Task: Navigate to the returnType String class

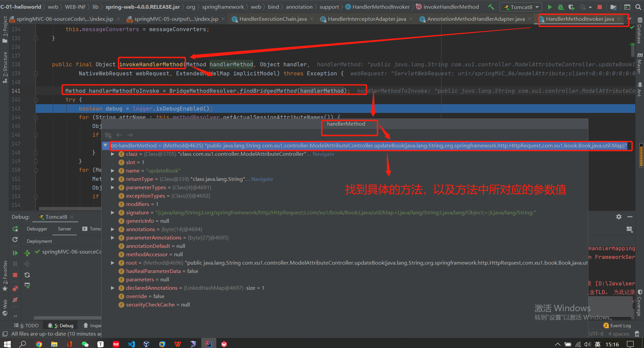Action: click(262, 179)
